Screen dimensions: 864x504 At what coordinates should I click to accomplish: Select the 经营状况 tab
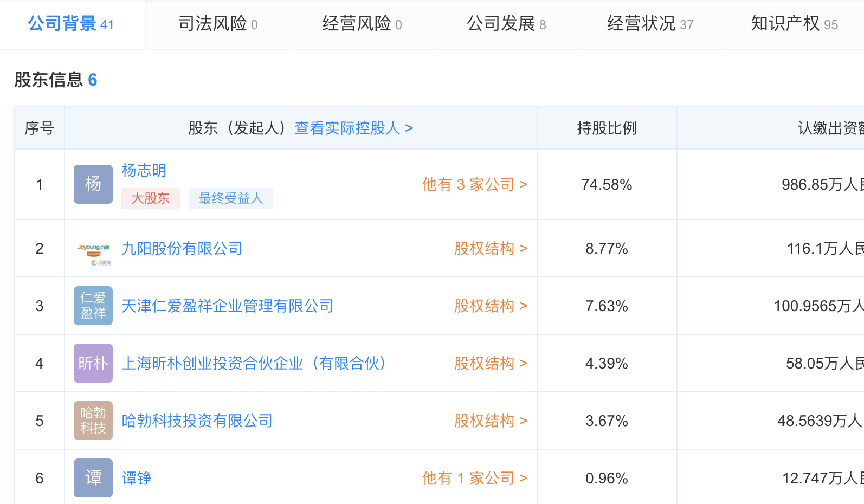(650, 24)
